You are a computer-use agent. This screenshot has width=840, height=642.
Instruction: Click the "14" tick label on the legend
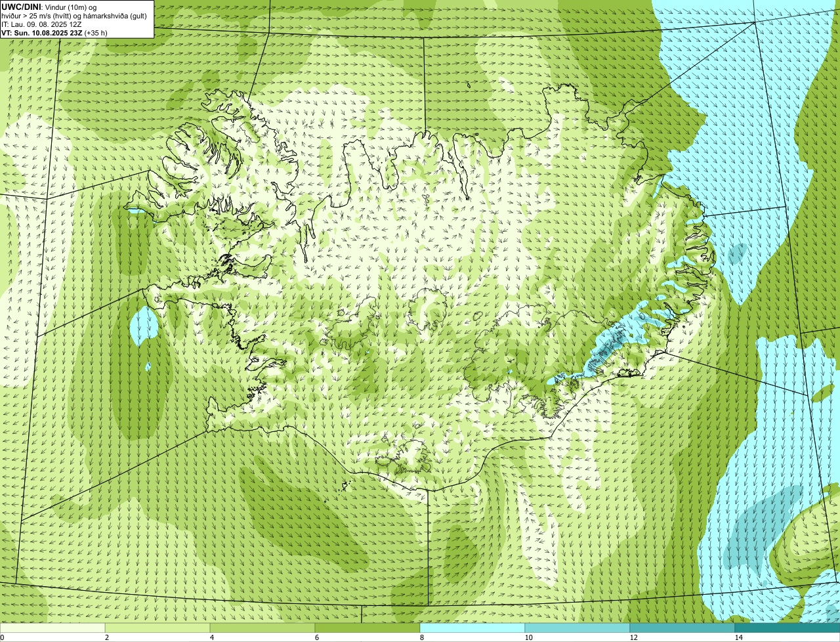[x=738, y=637]
